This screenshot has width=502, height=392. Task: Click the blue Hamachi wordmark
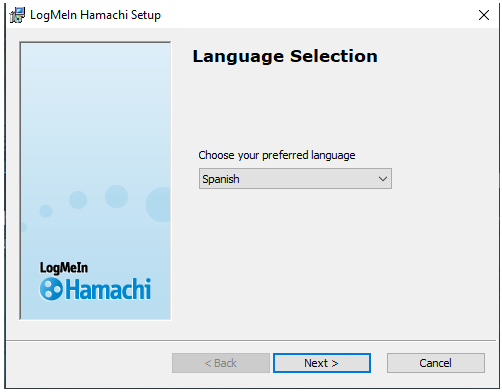point(108,289)
